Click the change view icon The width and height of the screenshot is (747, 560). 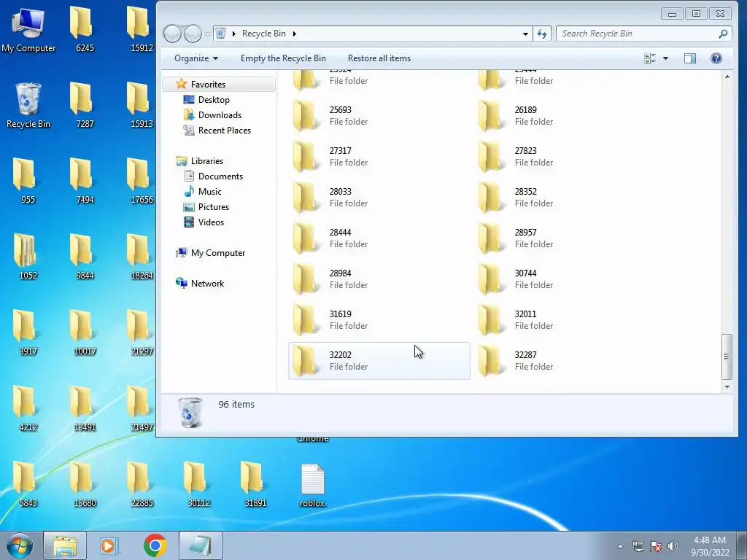click(650, 58)
